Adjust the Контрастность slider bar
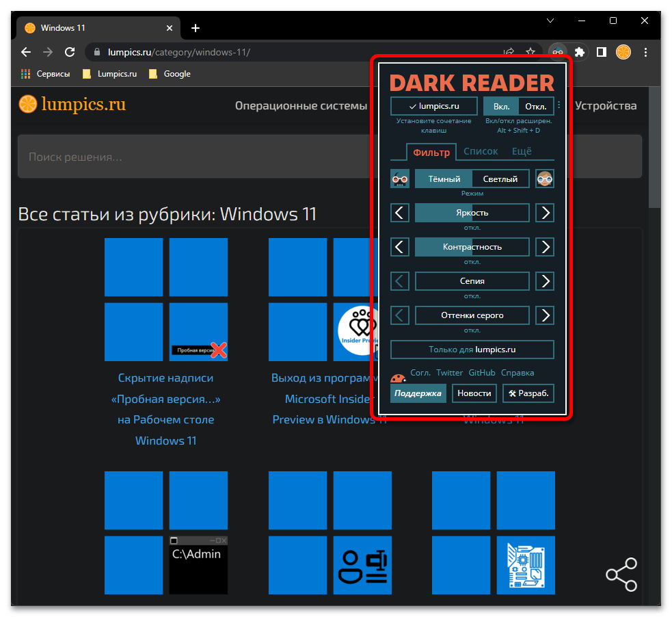This screenshot has width=672, height=617. 472,247
